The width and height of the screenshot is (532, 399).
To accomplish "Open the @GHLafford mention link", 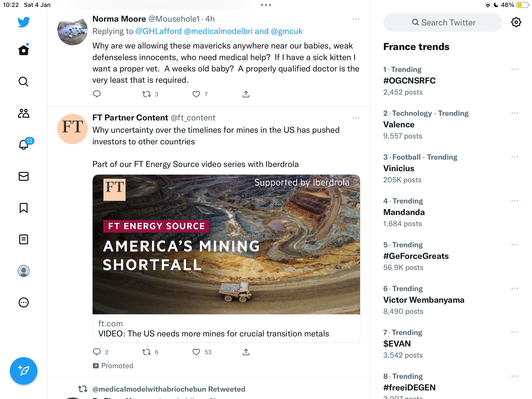I will click(159, 31).
